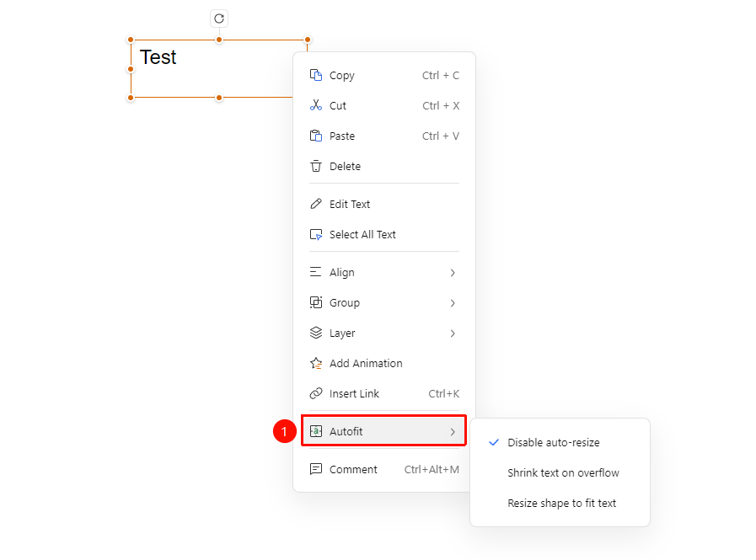Click the Test text box content

tap(158, 57)
